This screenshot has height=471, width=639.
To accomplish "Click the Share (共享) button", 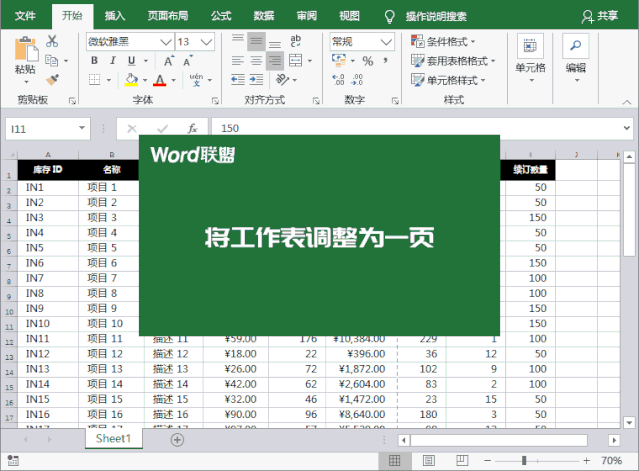I will pos(599,16).
